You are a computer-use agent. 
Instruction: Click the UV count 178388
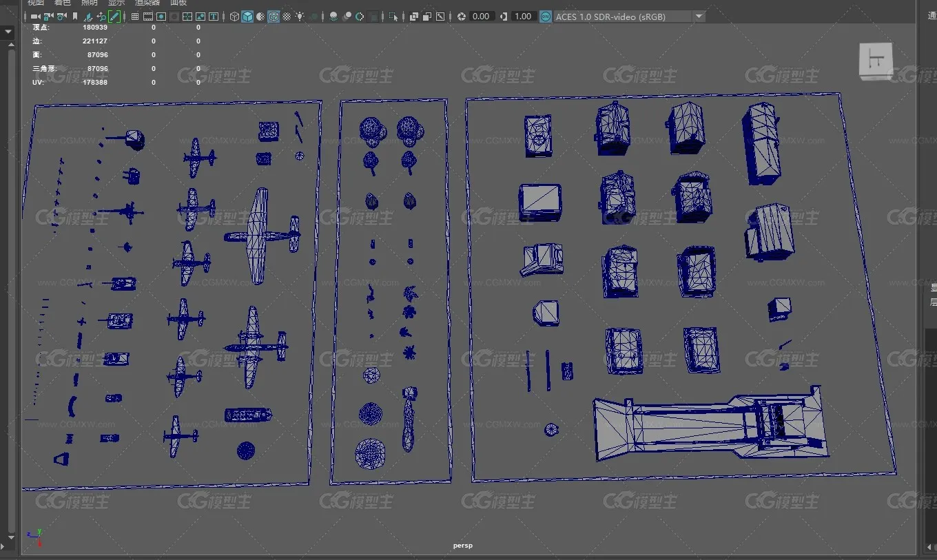(95, 83)
